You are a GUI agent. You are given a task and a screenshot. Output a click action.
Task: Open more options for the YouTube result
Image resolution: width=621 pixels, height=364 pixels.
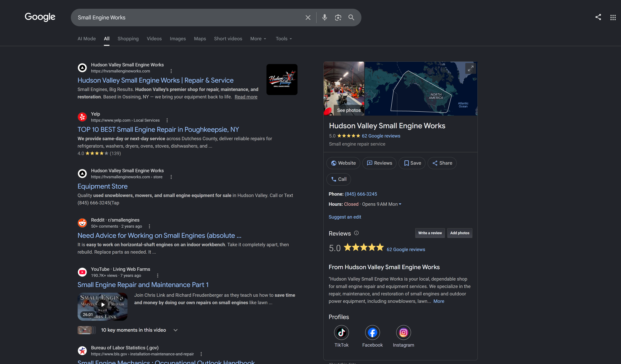158,276
